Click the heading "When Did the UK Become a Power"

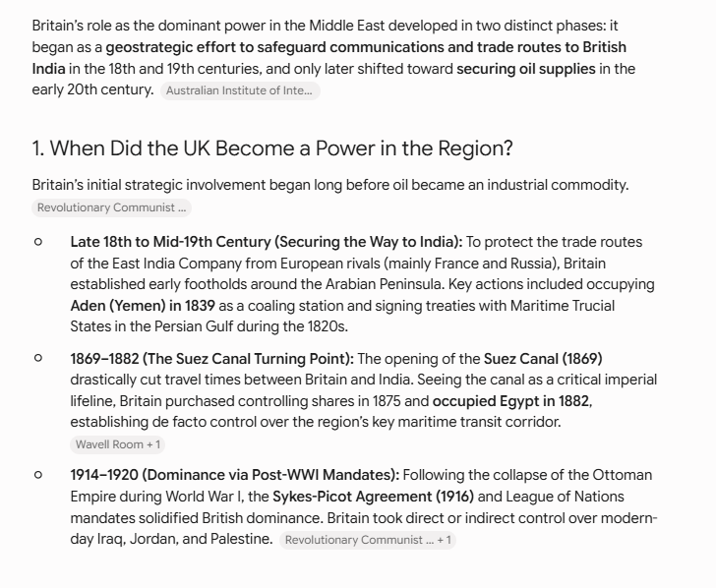pos(272,148)
